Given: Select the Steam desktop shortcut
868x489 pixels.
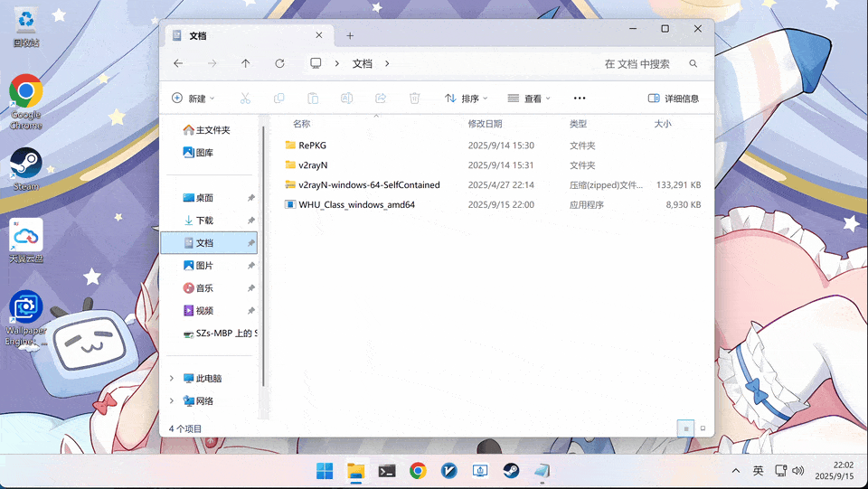Looking at the screenshot, I should click(x=26, y=169).
